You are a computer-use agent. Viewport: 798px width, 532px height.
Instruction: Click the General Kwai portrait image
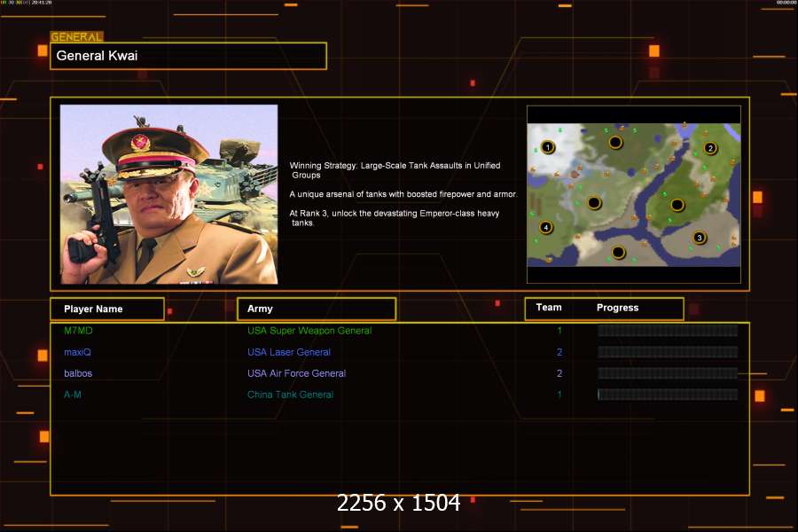tap(169, 194)
